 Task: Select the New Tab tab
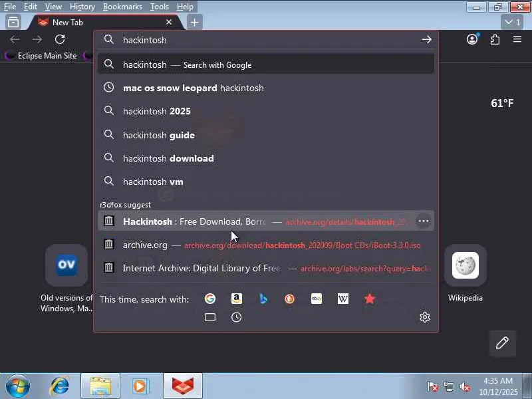pyautogui.click(x=105, y=23)
